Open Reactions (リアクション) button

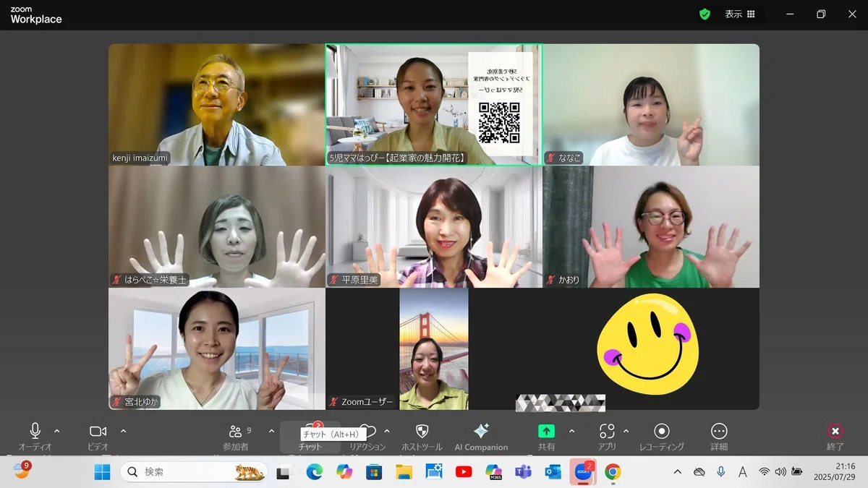[367, 437]
